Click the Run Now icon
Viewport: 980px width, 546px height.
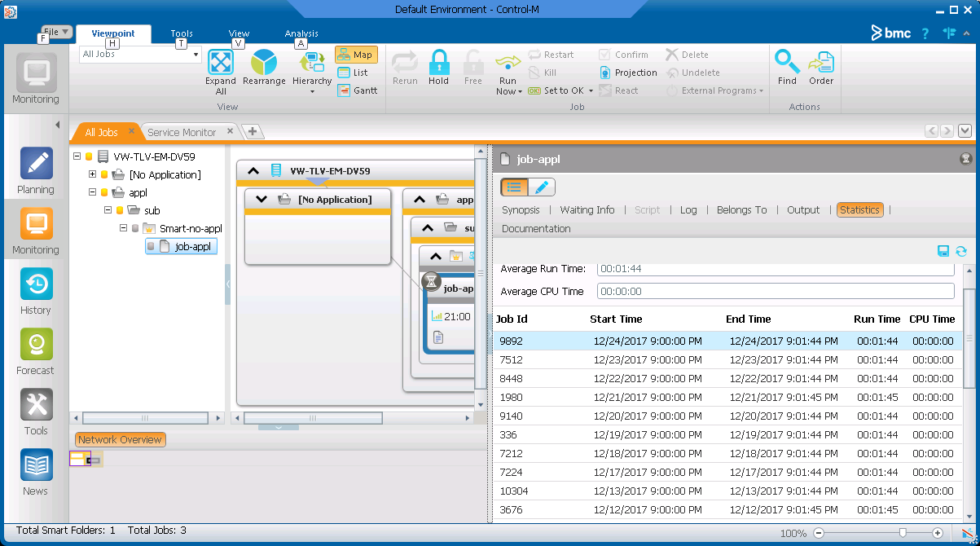[x=508, y=63]
